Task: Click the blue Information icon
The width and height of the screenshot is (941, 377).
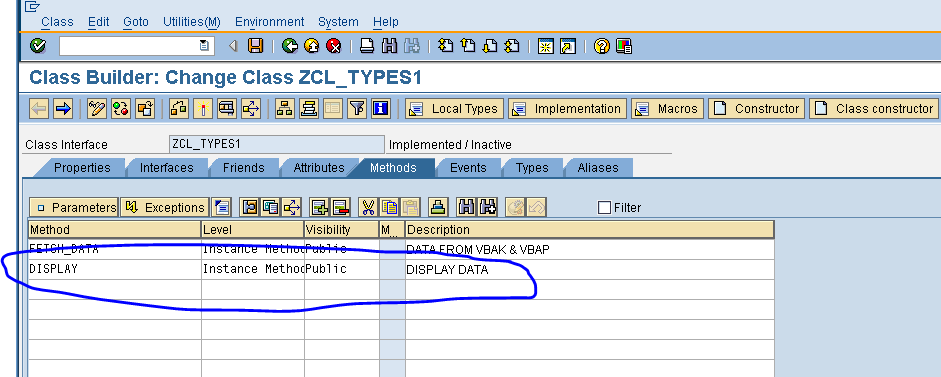Action: [x=381, y=109]
